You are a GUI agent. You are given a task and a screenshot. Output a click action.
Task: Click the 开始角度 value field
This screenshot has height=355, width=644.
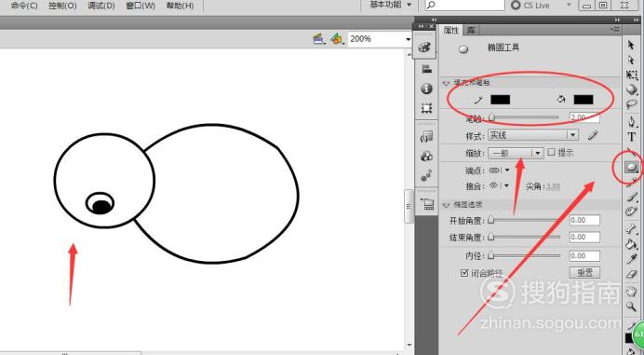click(584, 221)
